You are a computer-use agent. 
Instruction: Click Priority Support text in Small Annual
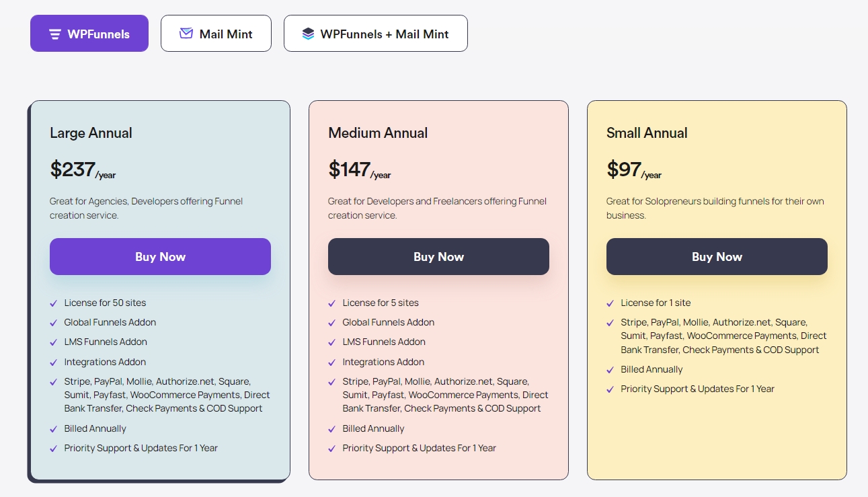click(x=698, y=389)
